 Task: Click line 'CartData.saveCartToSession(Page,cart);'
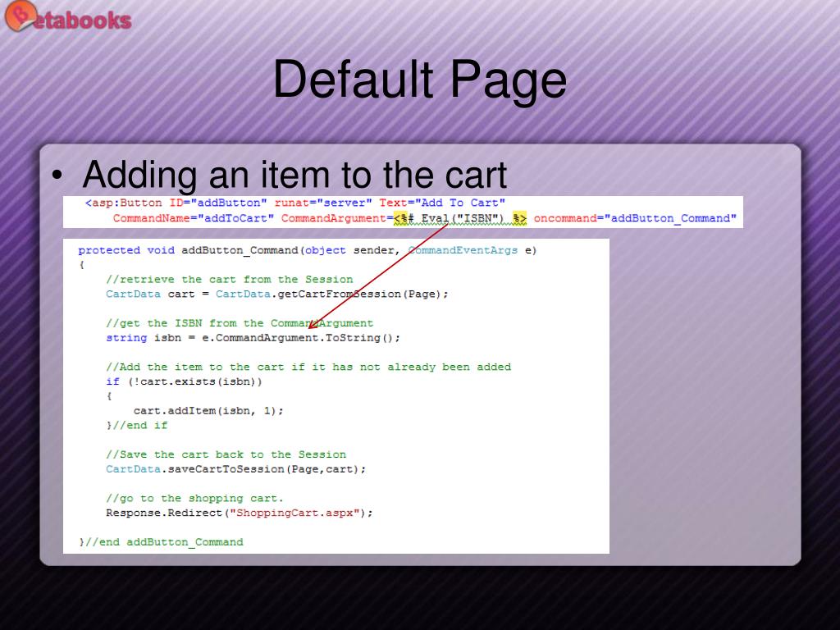pyautogui.click(x=235, y=469)
